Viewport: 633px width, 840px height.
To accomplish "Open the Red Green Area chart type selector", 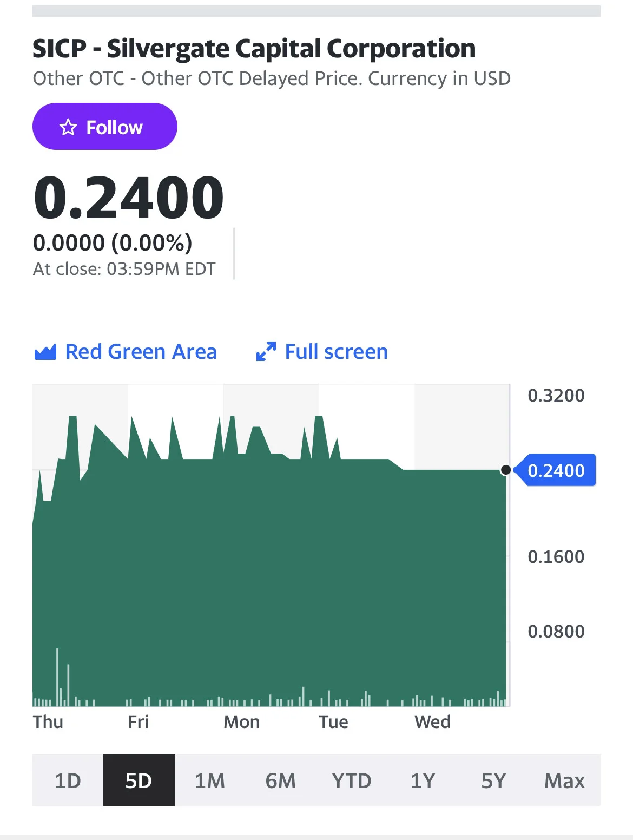I will coord(126,352).
